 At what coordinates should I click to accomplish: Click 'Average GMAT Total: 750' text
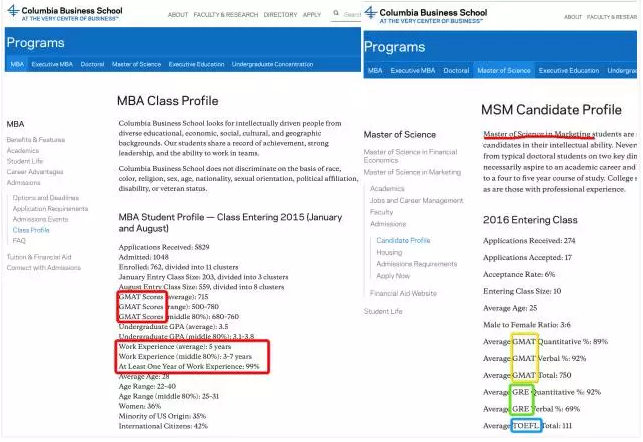[x=527, y=375]
